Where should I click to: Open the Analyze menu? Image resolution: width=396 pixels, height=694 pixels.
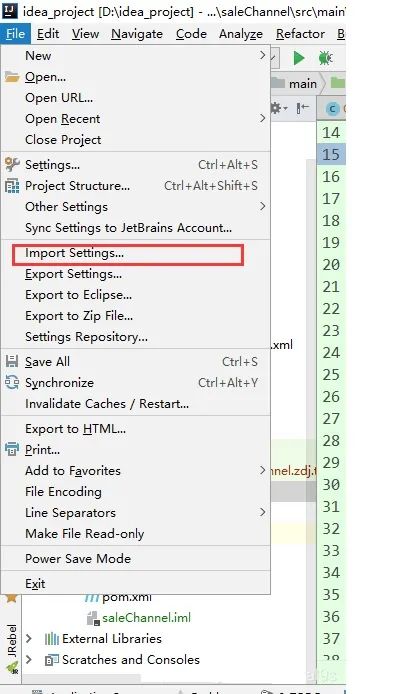[x=241, y=34]
